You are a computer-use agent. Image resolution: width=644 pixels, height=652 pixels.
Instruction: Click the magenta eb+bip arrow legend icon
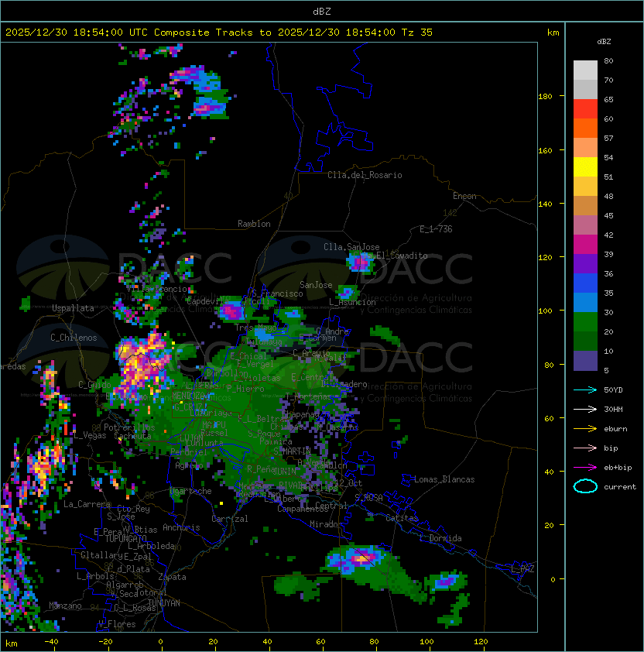(585, 468)
